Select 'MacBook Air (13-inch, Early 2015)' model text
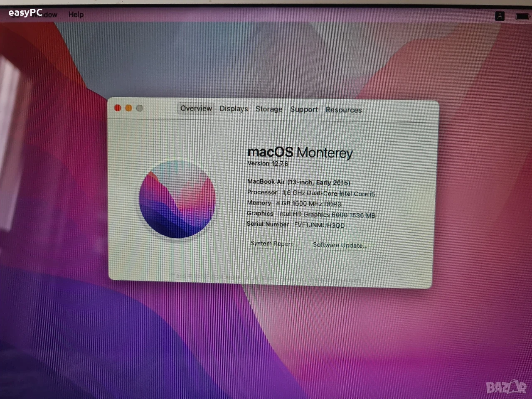 299,182
